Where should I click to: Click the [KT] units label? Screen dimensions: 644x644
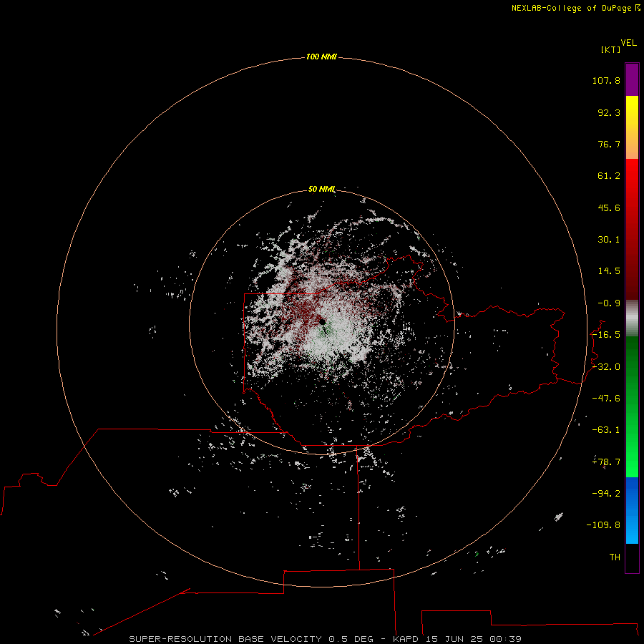pos(611,49)
